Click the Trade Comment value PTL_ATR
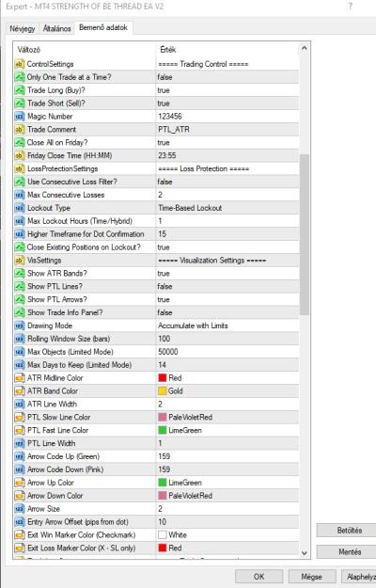This screenshot has width=376, height=588. click(x=174, y=130)
